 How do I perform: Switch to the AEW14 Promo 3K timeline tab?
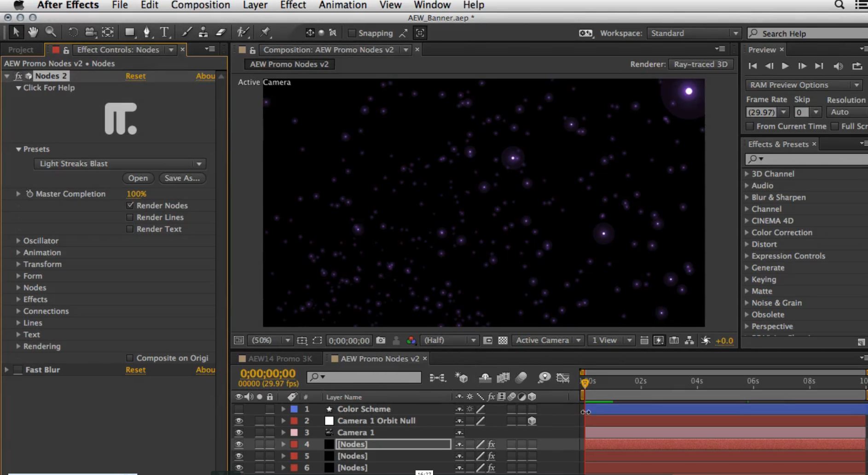(x=280, y=359)
